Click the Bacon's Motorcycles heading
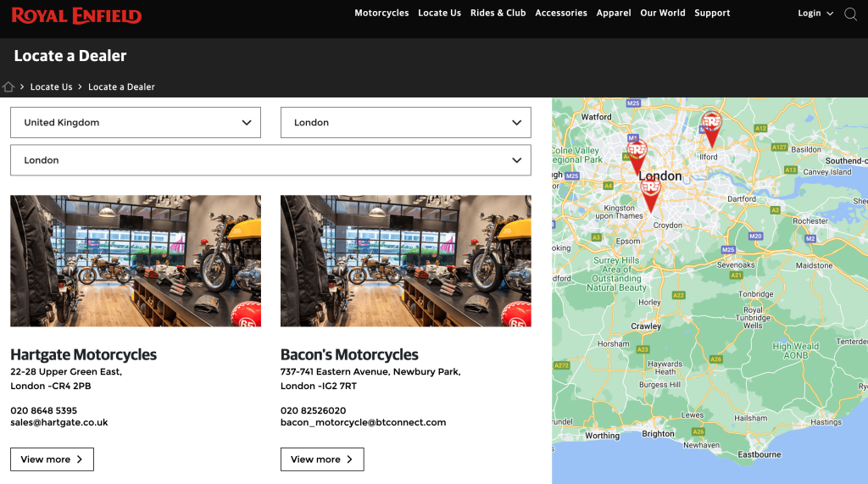 click(x=349, y=354)
